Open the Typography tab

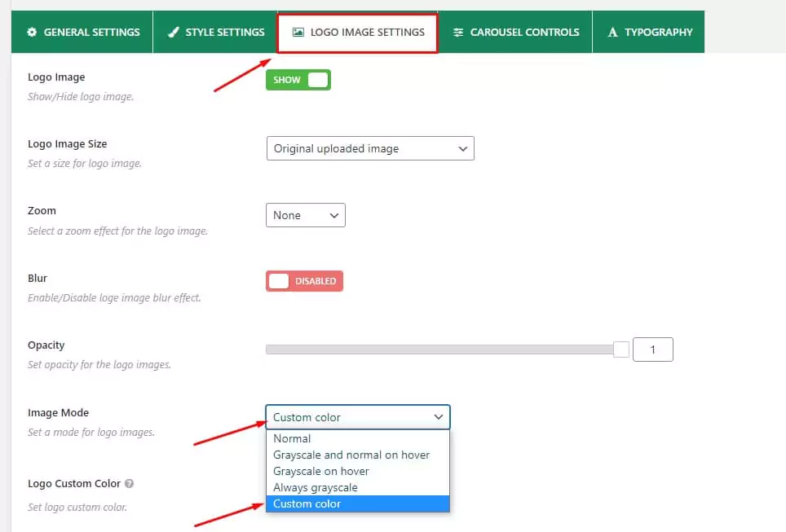coord(649,33)
